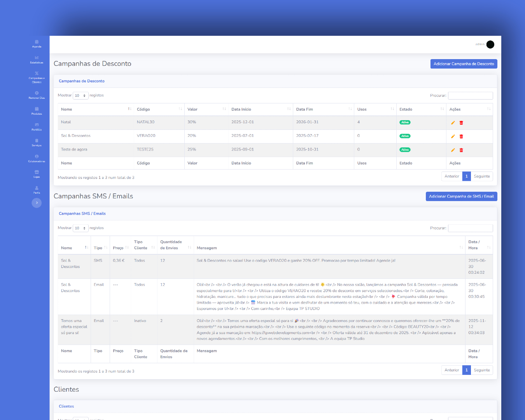Open the Agenda sidebar icon
This screenshot has height=420, width=525.
pyautogui.click(x=37, y=42)
